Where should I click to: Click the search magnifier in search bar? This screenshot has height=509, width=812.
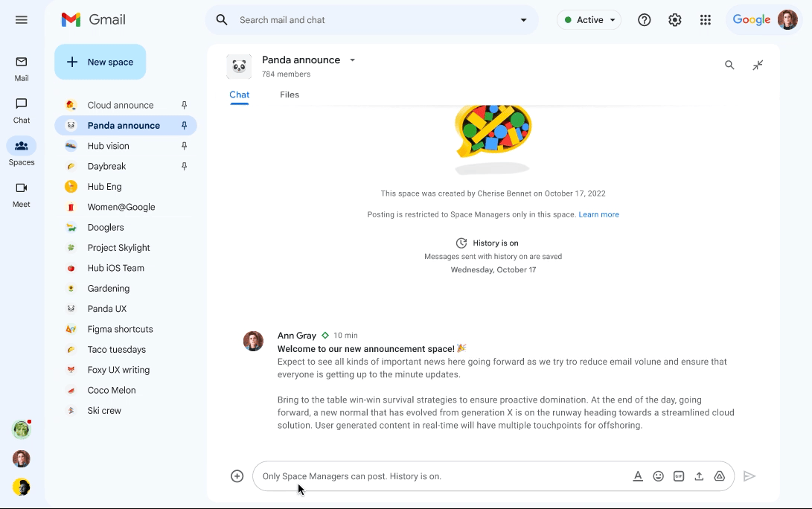pyautogui.click(x=222, y=19)
